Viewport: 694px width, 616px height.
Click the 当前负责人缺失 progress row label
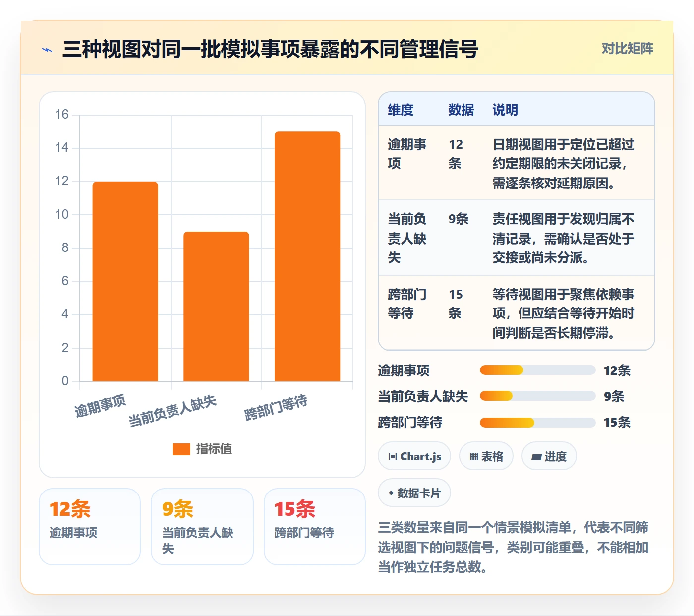point(423,396)
